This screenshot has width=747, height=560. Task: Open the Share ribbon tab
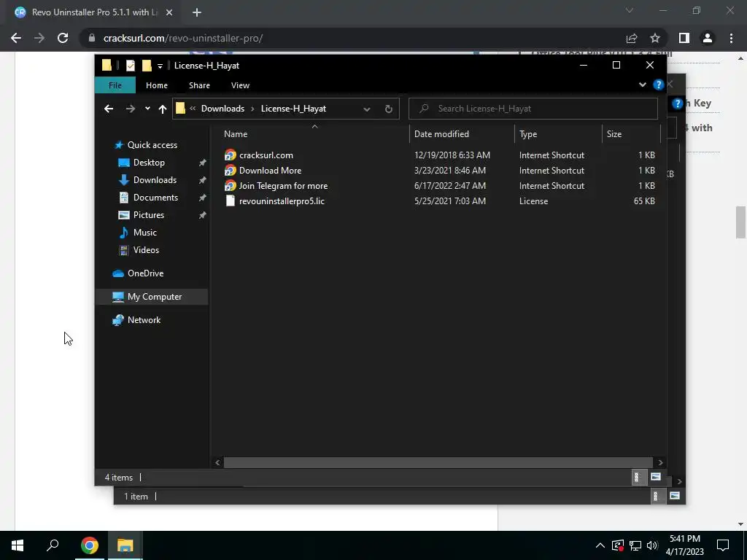coord(199,85)
